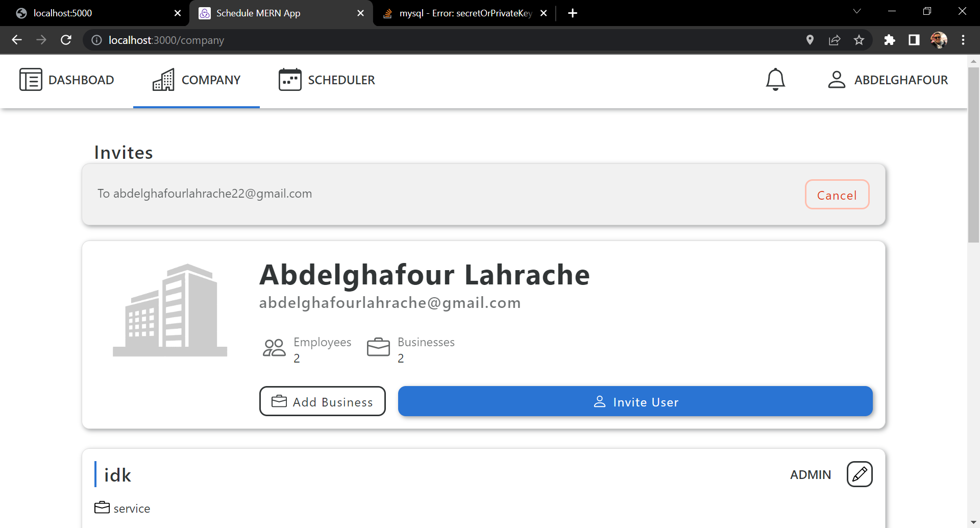Click the ADMIN role label on idk
The image size is (980, 528).
point(811,474)
